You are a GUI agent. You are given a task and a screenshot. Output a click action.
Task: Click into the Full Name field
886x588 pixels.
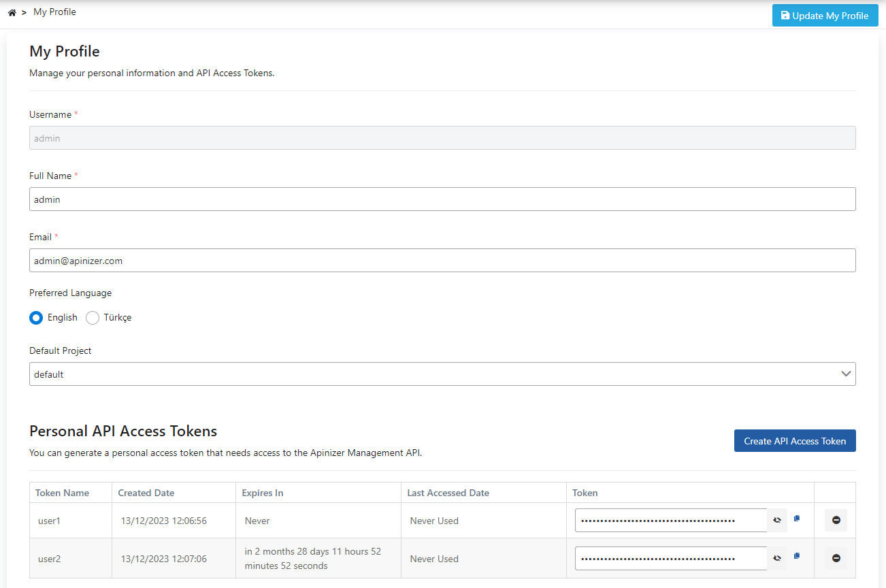(x=442, y=199)
